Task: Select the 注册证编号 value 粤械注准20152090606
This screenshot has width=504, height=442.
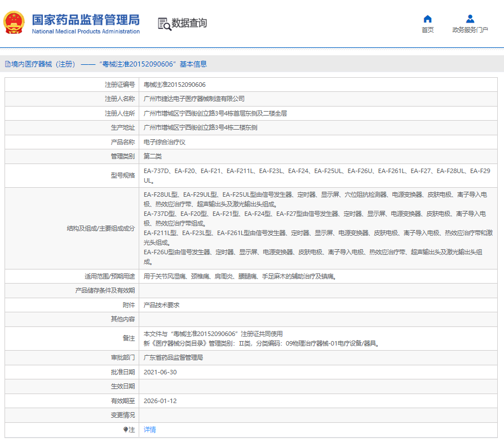Action: (175, 85)
